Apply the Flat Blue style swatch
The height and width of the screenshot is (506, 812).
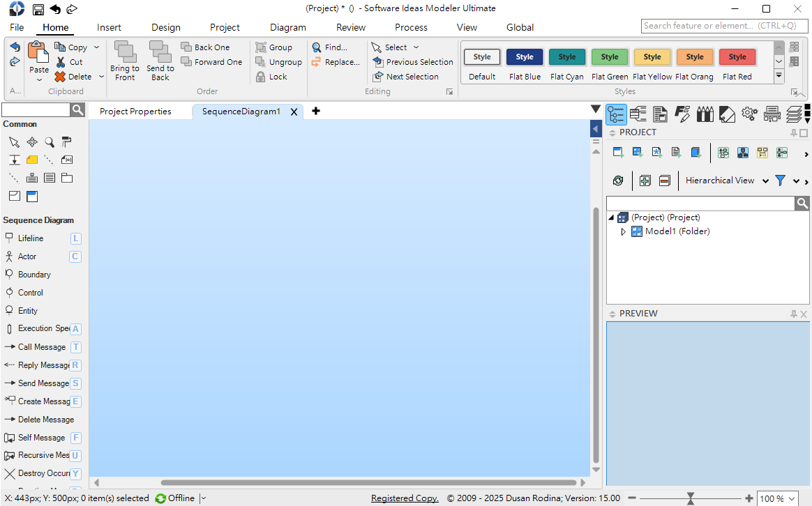click(x=525, y=58)
